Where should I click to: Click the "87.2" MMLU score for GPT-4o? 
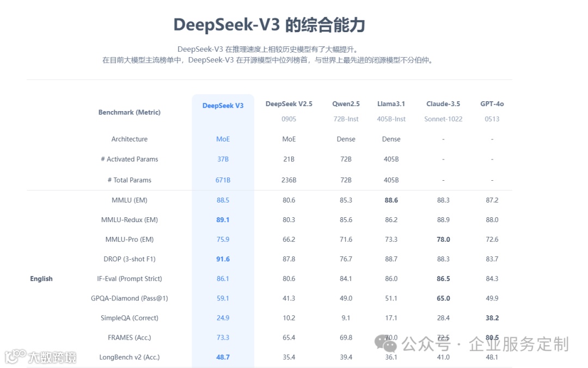coord(492,200)
